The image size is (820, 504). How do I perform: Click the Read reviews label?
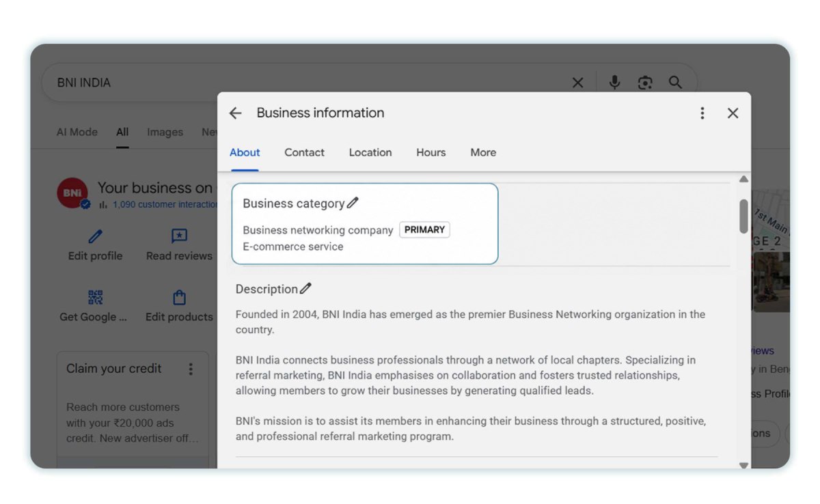pyautogui.click(x=179, y=255)
